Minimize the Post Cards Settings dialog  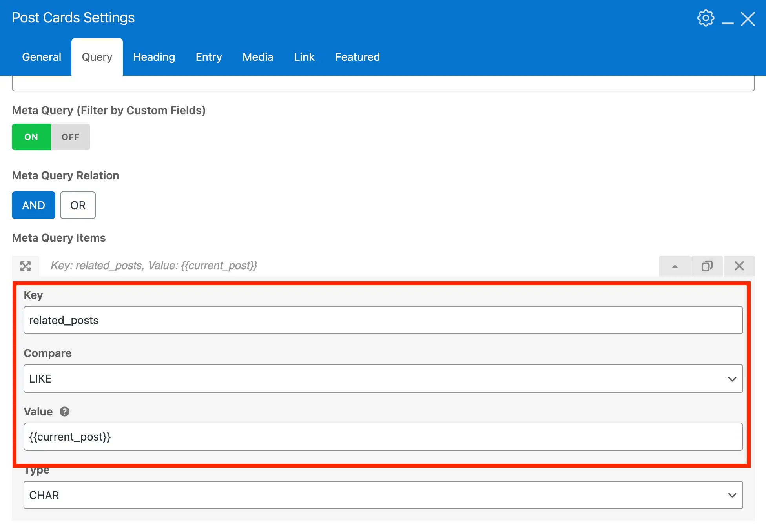[728, 22]
